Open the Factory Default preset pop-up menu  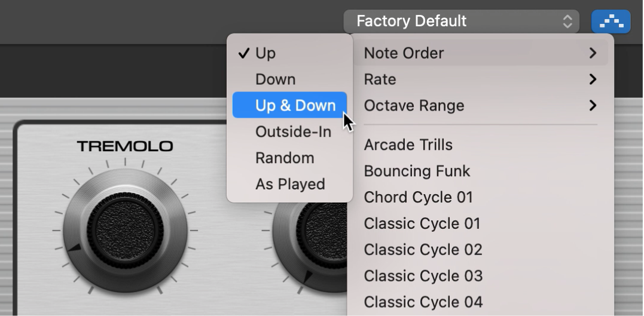461,22
